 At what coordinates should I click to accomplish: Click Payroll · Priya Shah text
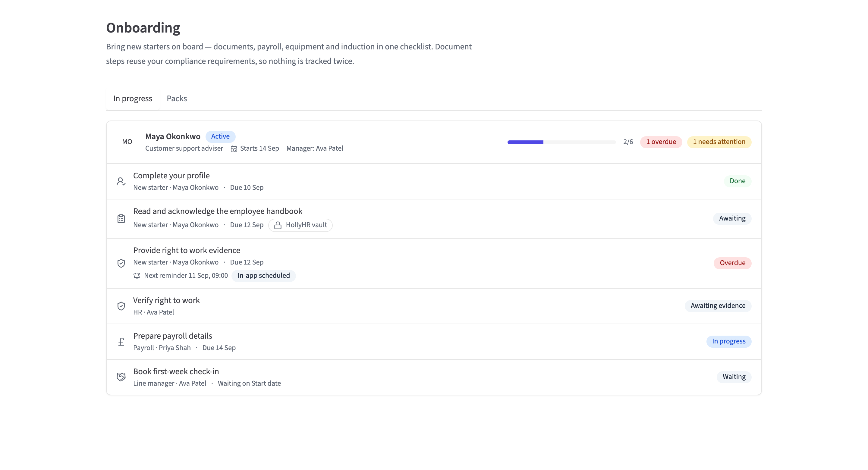[162, 348]
